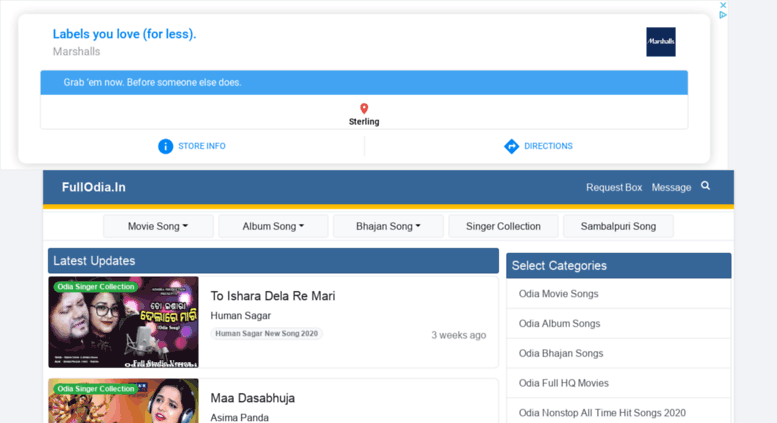This screenshot has width=777, height=423.
Task: Click the Directions arrow diamond icon
Action: 511,146
